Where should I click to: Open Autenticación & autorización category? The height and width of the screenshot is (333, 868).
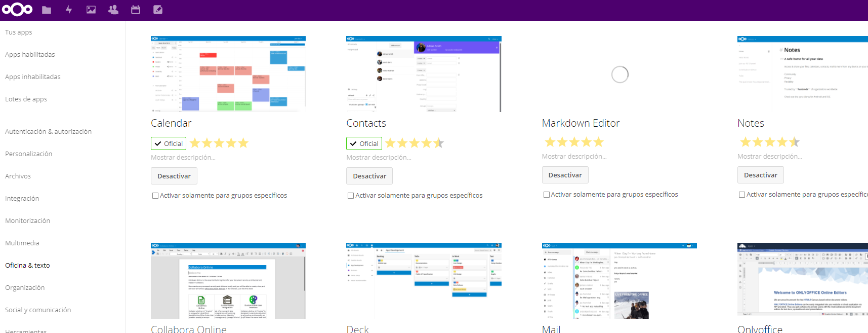click(49, 131)
